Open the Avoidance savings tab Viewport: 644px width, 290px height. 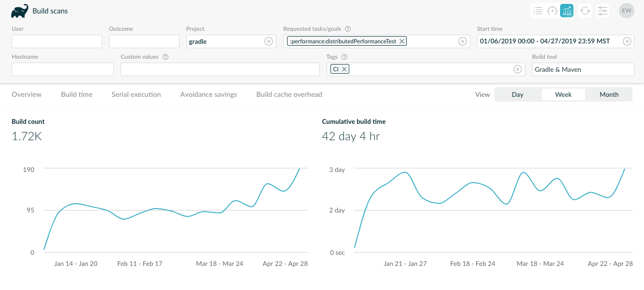[x=208, y=94]
